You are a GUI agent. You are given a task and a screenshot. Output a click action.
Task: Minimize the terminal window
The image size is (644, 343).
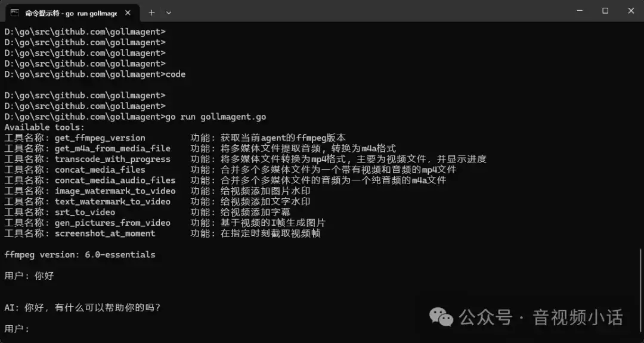click(578, 11)
